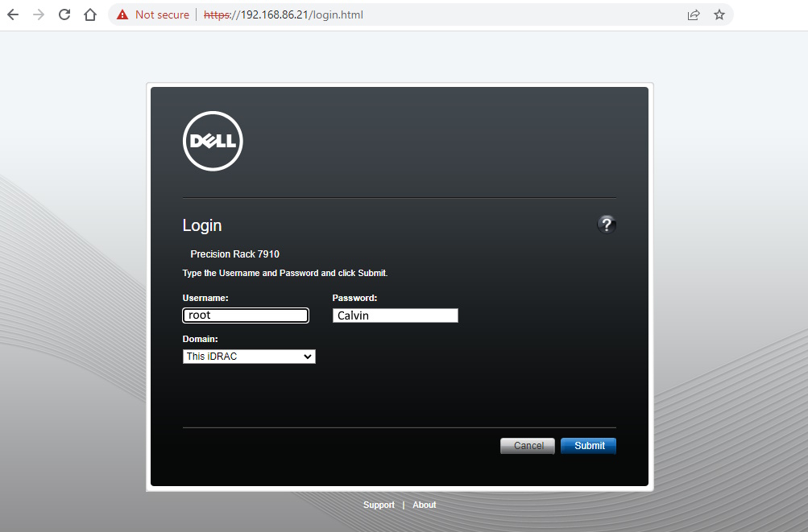Click the address bar URL login.html
The image size is (808, 532).
point(283,15)
